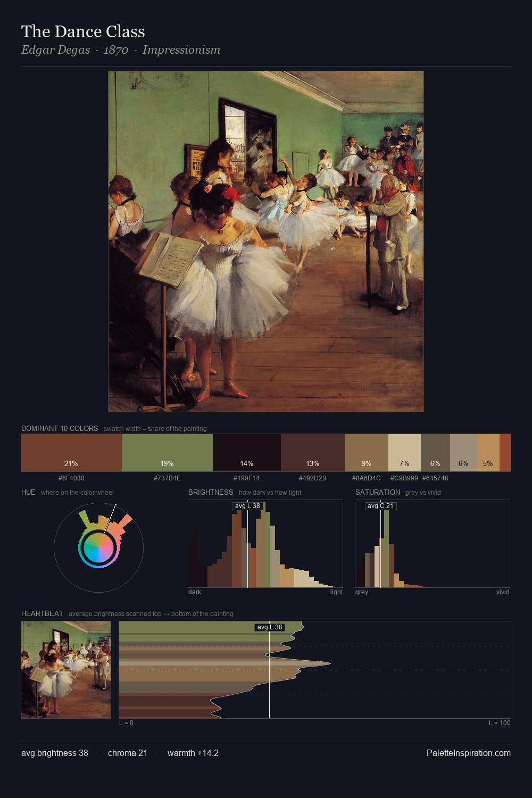Click the hex code #6F4030
The height and width of the screenshot is (798, 532).
click(x=71, y=478)
